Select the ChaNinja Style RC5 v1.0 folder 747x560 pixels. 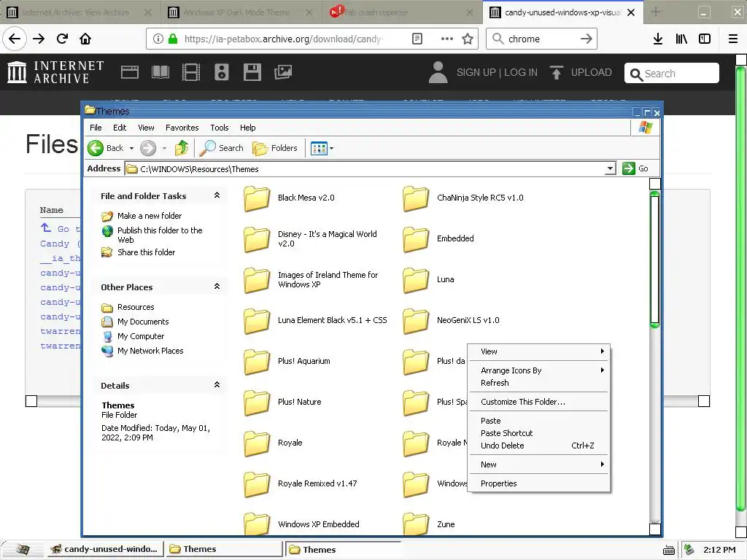click(x=463, y=198)
